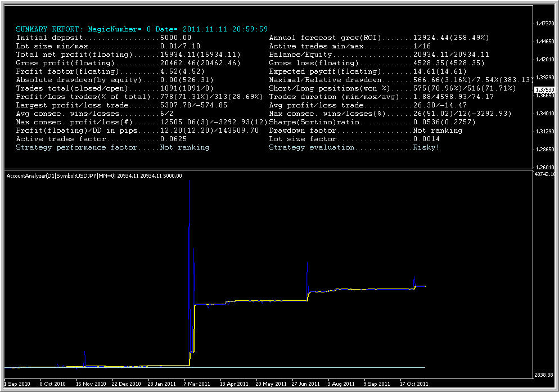The image size is (559, 392).
Task: Select the 22 Dec 2010 date label
Action: [x=126, y=384]
